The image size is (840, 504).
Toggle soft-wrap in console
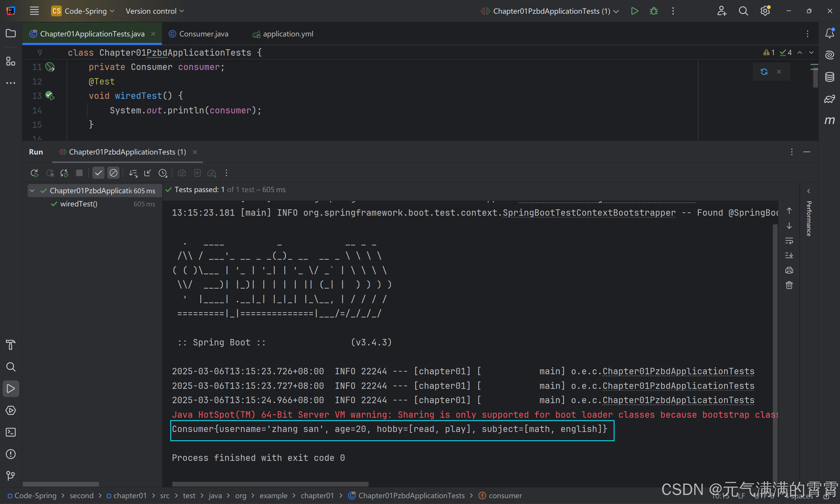click(x=789, y=241)
